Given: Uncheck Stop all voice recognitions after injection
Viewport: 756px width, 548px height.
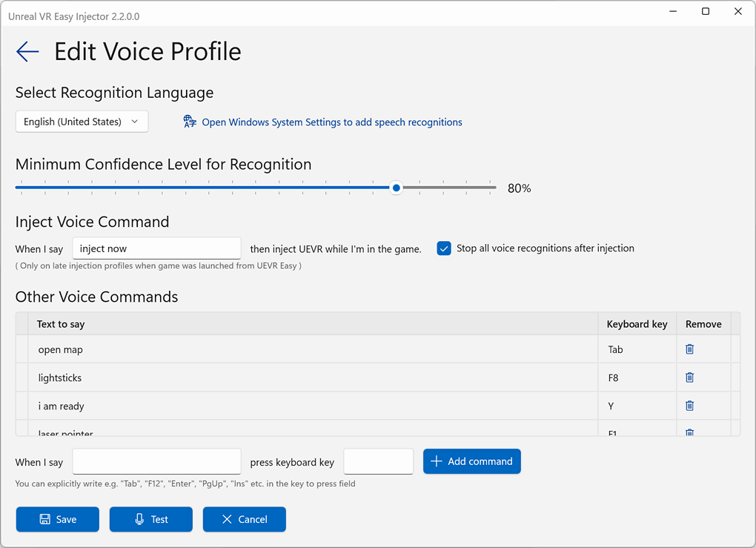Looking at the screenshot, I should pos(444,248).
